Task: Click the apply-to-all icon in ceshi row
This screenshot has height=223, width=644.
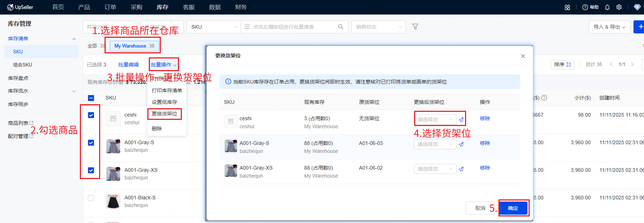Action: pos(461,119)
